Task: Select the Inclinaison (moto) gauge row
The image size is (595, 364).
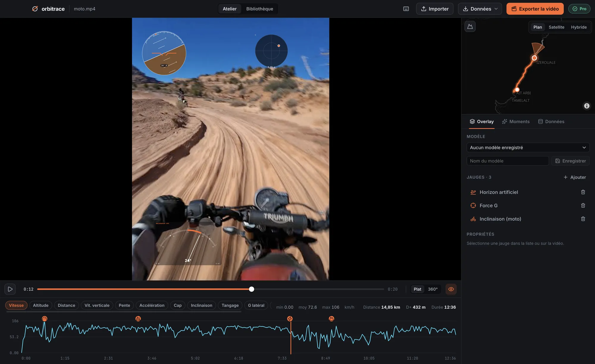Action: (528, 219)
